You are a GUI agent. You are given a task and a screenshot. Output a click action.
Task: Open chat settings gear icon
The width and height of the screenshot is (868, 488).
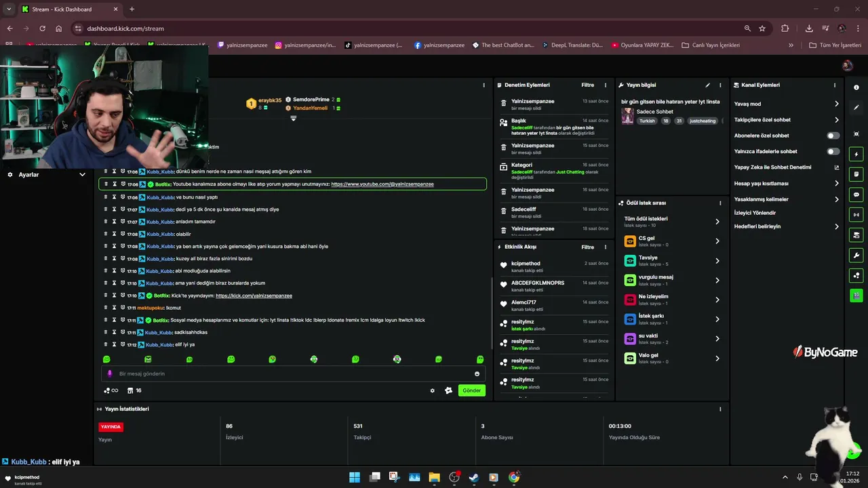(x=432, y=390)
